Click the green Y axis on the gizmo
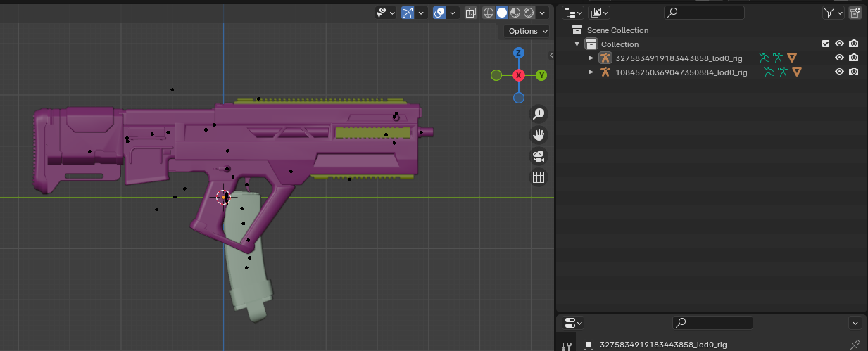Viewport: 868px width, 351px height. [541, 75]
